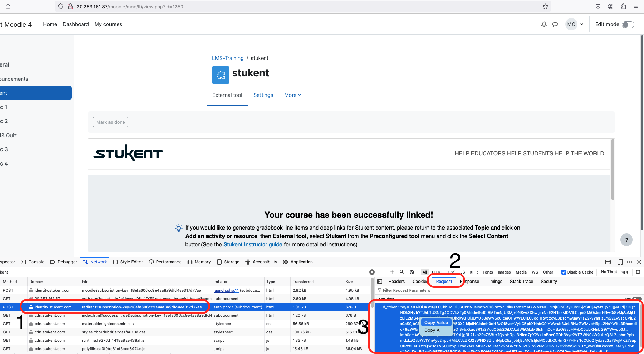Open the Firefox account icon

pyautogui.click(x=611, y=6)
